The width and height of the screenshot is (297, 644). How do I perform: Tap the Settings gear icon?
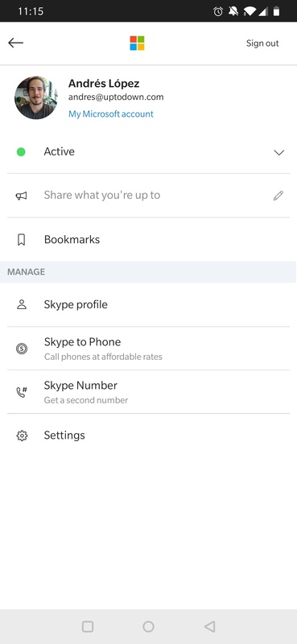22,436
